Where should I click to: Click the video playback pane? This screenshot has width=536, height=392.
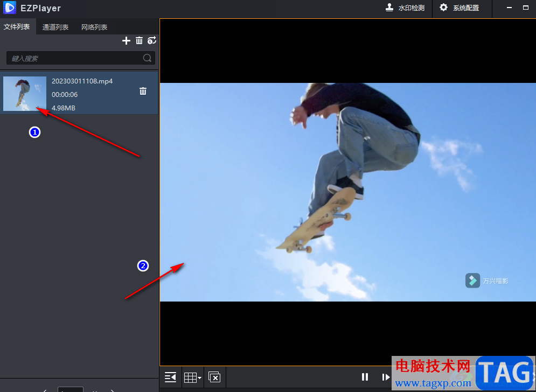(347, 192)
